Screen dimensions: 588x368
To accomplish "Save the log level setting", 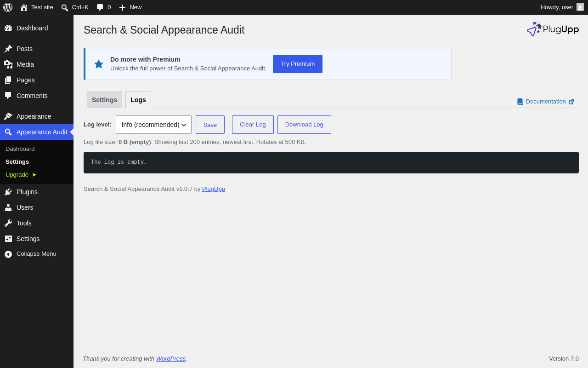I will 210,125.
